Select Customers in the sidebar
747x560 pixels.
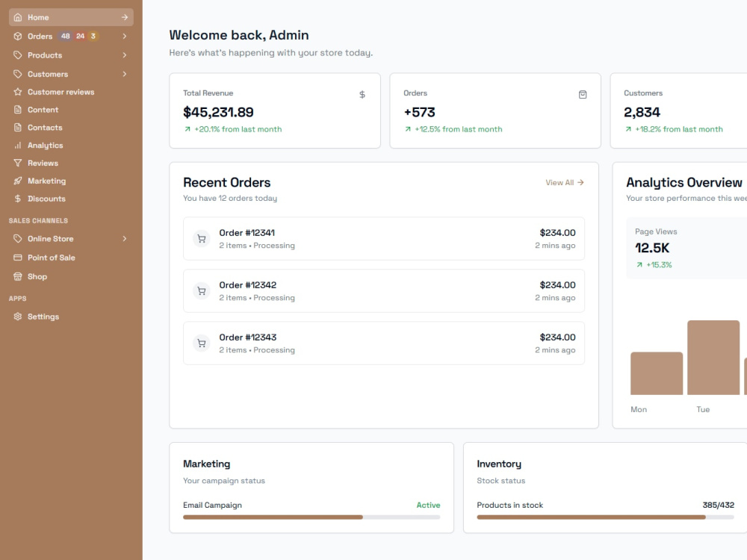coord(71,74)
